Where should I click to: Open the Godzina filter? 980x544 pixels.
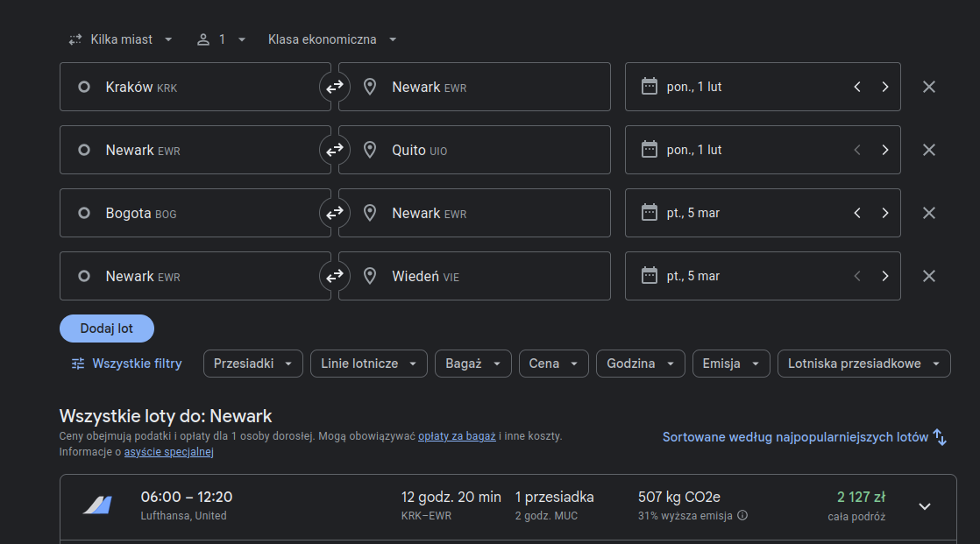[x=641, y=364]
